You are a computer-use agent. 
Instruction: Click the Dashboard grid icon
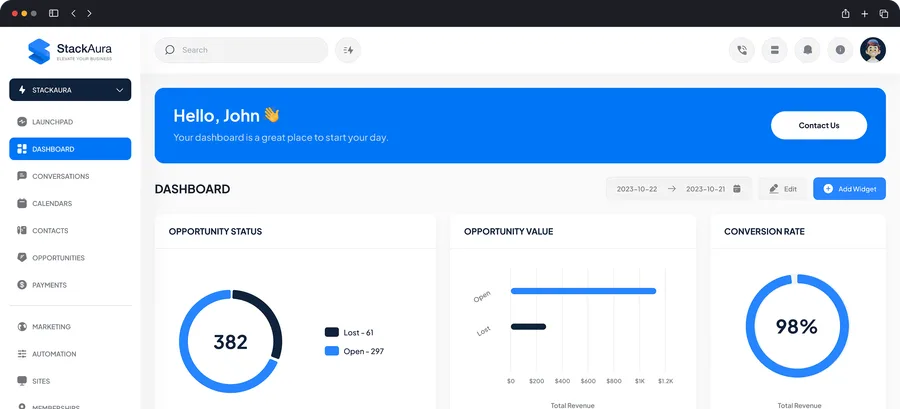(22, 149)
